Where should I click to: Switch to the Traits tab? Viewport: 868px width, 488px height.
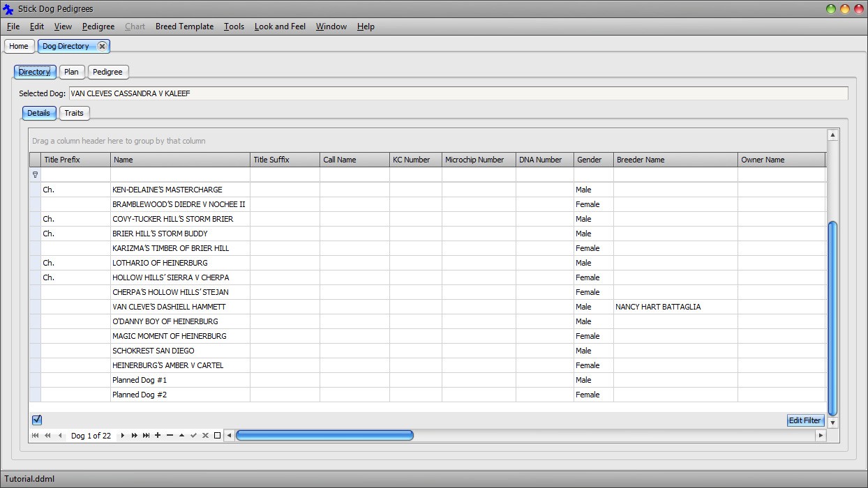tap(74, 113)
